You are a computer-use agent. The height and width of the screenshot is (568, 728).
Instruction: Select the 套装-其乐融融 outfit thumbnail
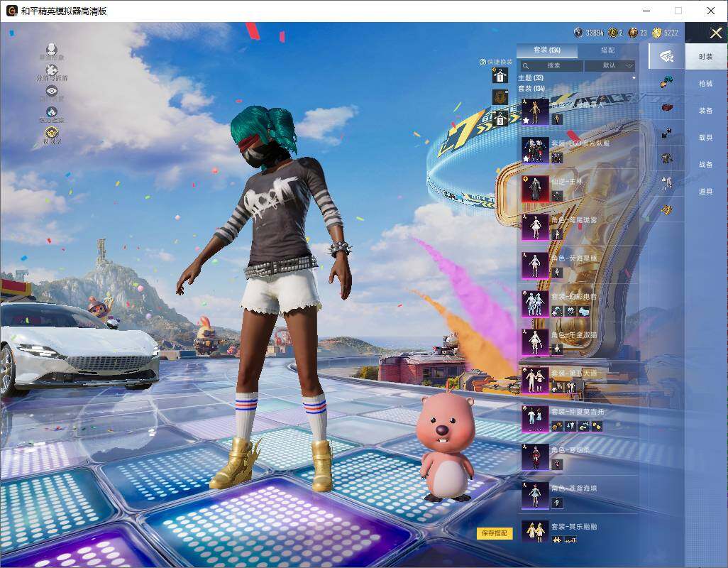[535, 532]
